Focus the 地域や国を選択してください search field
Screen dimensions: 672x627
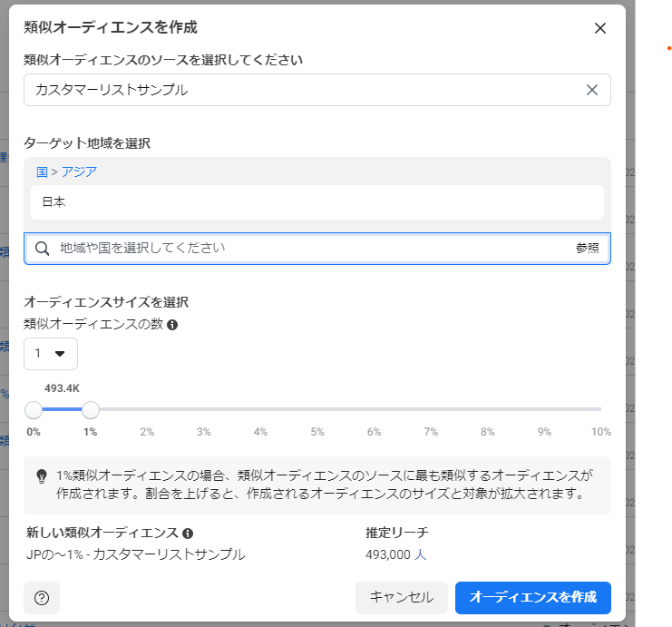(317, 249)
